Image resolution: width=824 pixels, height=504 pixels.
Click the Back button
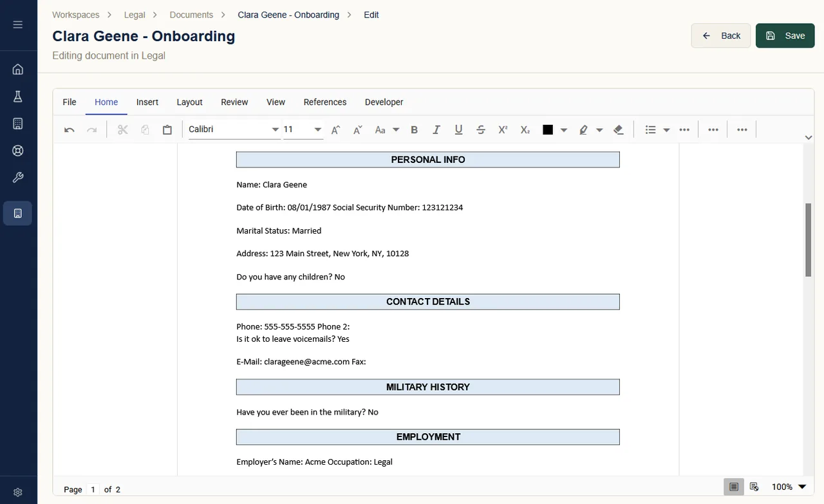tap(721, 36)
